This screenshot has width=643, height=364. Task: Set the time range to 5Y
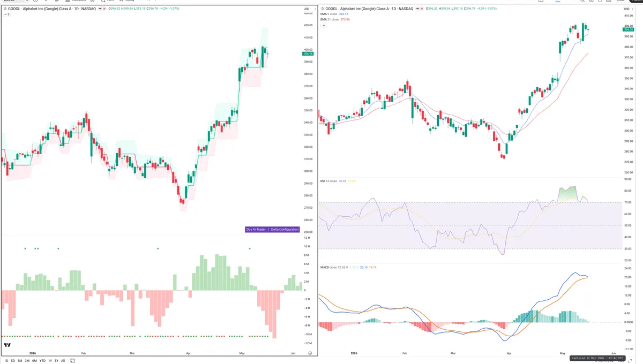point(57,361)
